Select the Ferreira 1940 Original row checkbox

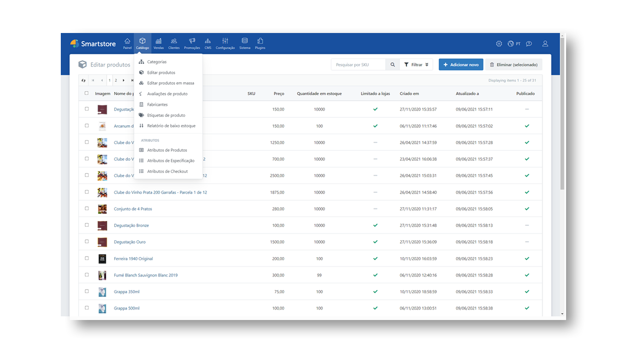tap(87, 258)
